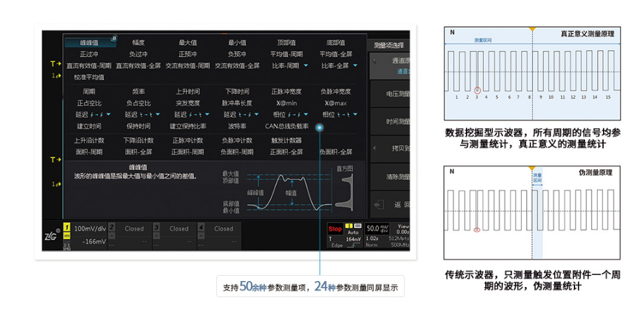Click the 测量项选择 panel header

(x=389, y=45)
